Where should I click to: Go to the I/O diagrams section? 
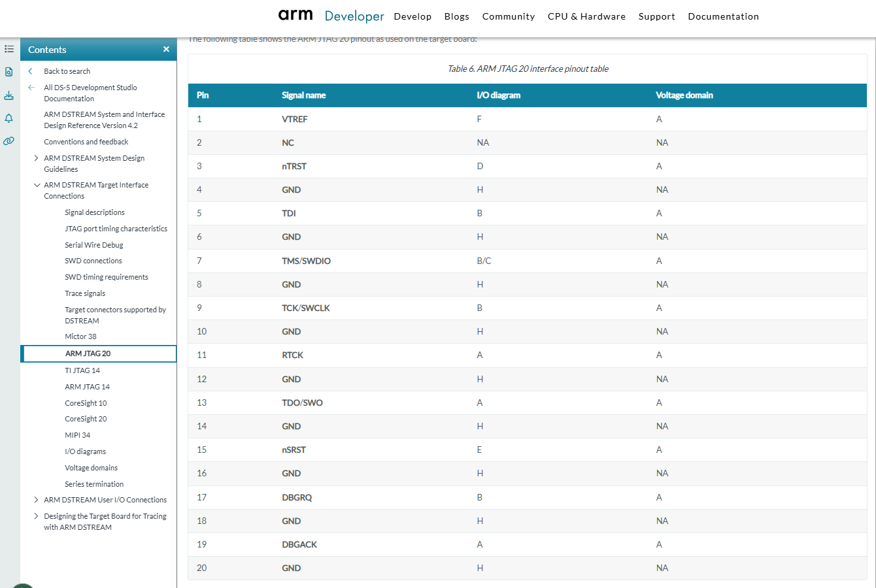(x=85, y=451)
